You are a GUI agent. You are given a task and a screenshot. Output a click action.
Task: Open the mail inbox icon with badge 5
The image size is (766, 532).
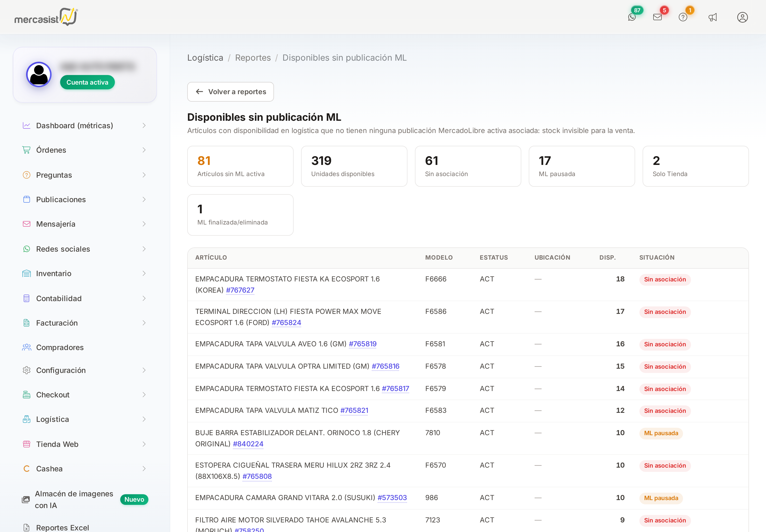click(657, 17)
